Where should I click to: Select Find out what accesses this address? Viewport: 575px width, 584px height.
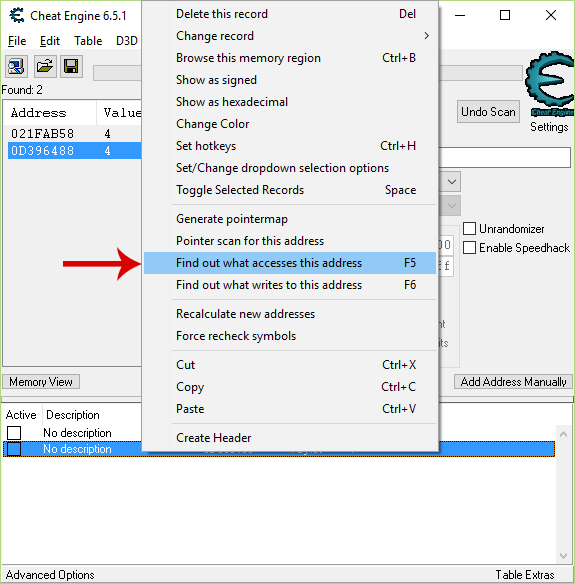pos(290,263)
